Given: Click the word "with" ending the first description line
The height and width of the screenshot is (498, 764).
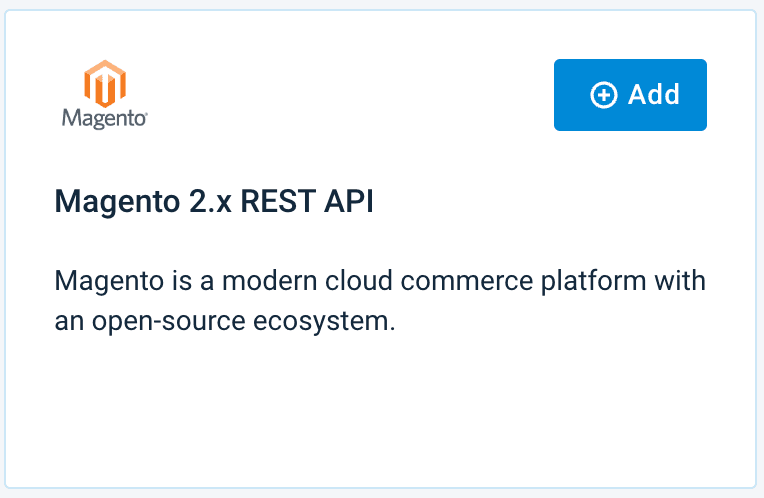Looking at the screenshot, I should coord(680,280).
